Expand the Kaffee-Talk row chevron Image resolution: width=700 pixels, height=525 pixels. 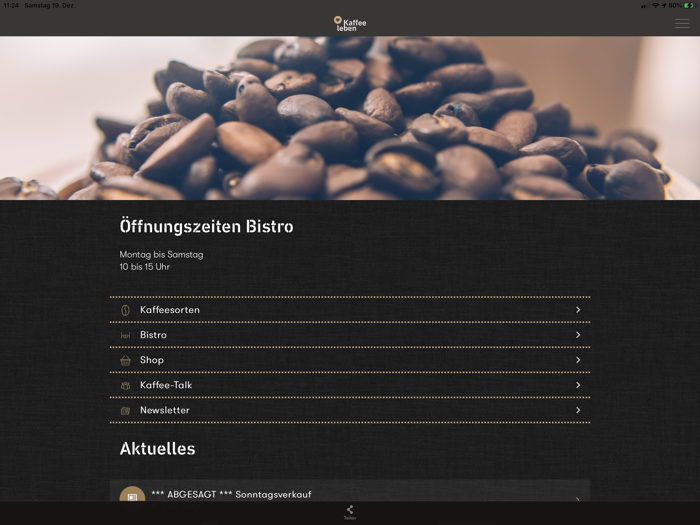578,385
